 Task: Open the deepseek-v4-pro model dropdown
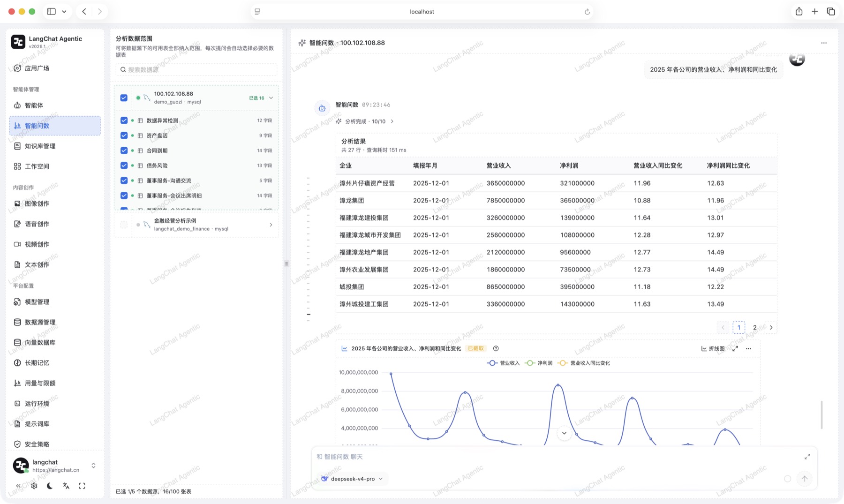point(352,479)
